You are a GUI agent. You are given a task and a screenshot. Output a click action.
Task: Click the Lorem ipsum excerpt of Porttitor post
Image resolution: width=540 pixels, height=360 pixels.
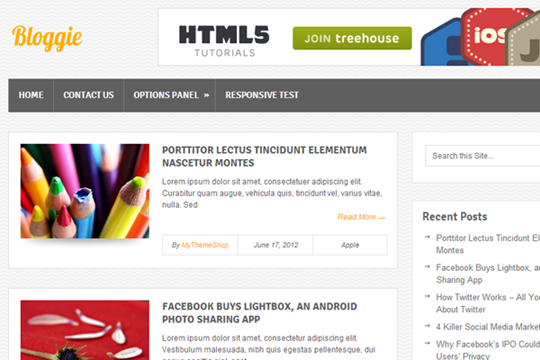tap(272, 193)
